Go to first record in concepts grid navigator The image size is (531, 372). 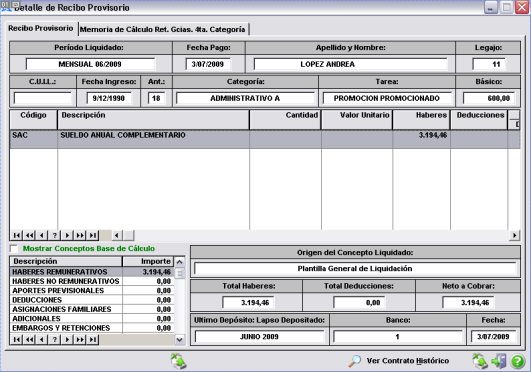[17, 235]
